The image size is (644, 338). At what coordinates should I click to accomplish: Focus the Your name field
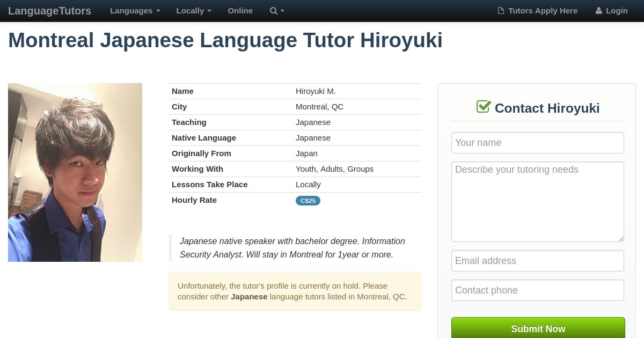pos(538,143)
